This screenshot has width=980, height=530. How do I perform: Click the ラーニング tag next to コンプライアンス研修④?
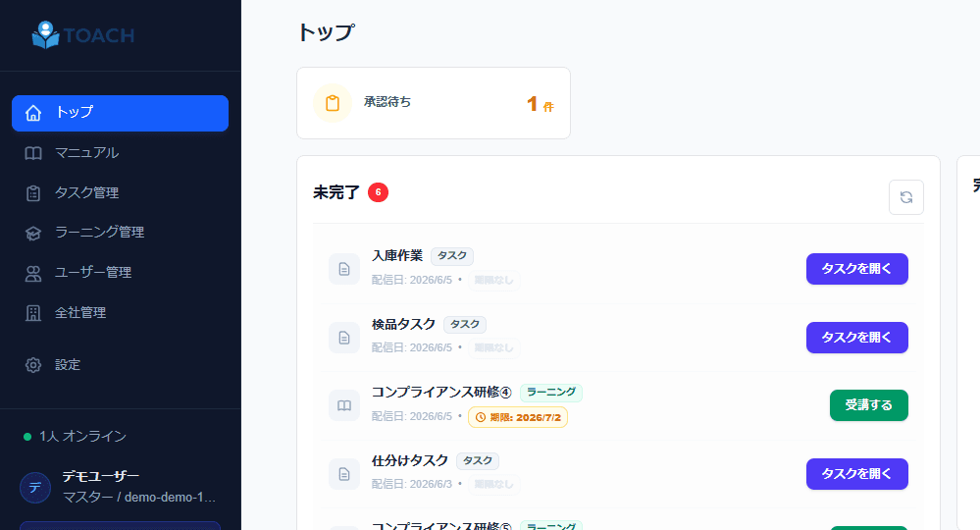click(x=551, y=393)
